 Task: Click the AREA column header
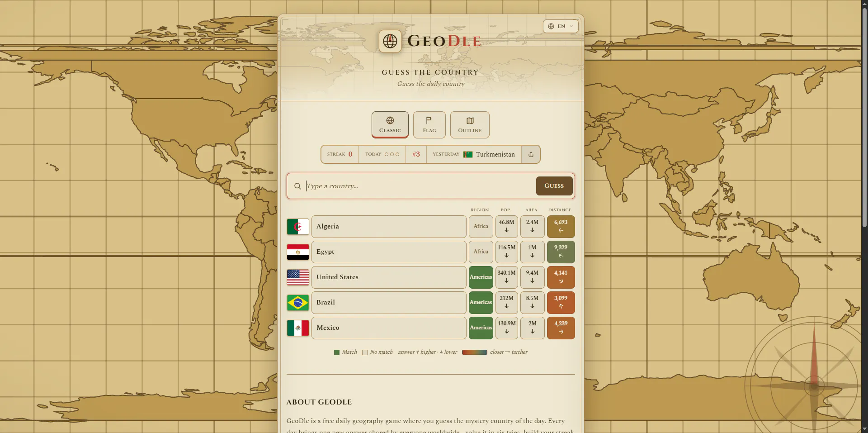click(x=531, y=210)
